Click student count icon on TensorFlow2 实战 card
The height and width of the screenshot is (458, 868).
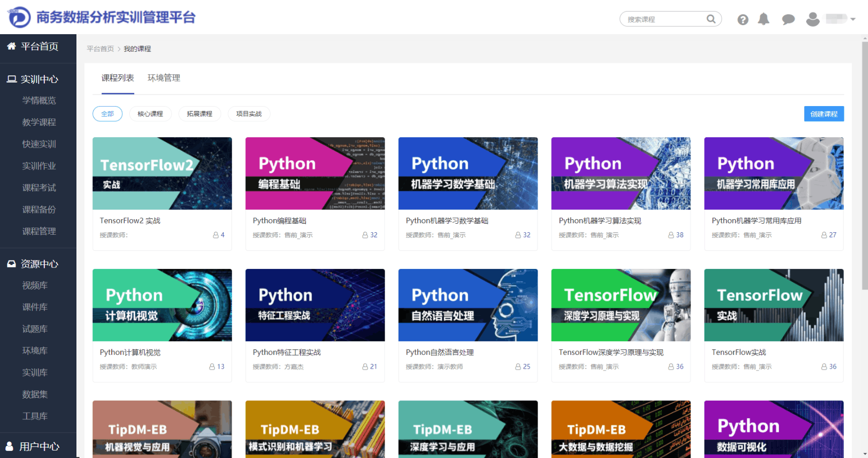216,235
